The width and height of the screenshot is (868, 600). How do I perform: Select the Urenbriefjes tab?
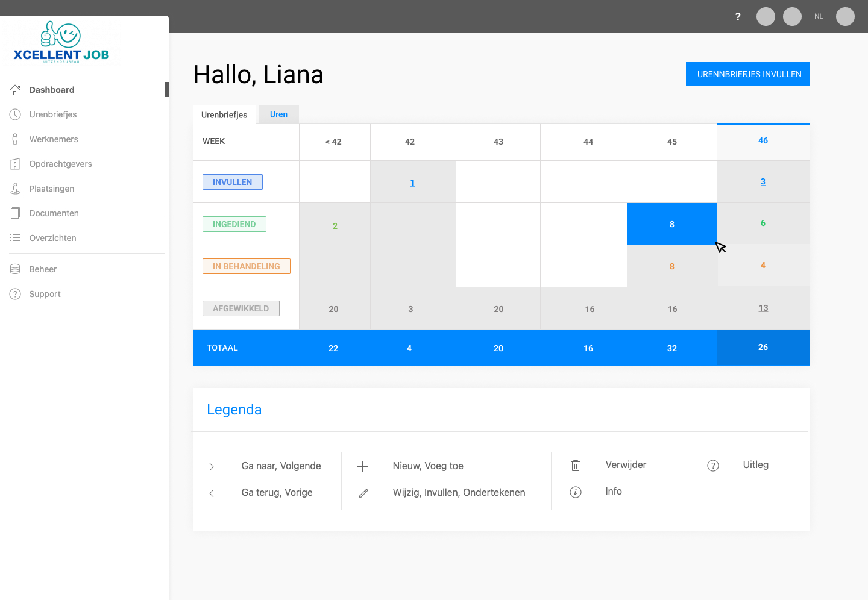coord(224,115)
